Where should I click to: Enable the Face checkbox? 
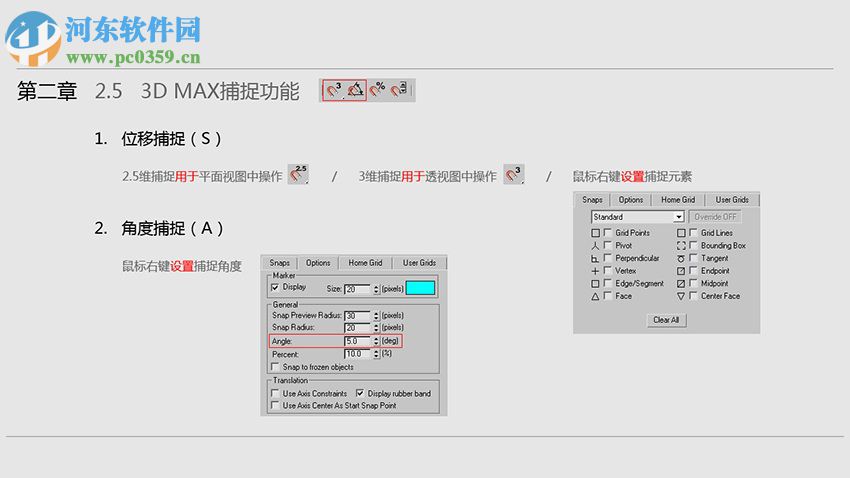(x=608, y=296)
